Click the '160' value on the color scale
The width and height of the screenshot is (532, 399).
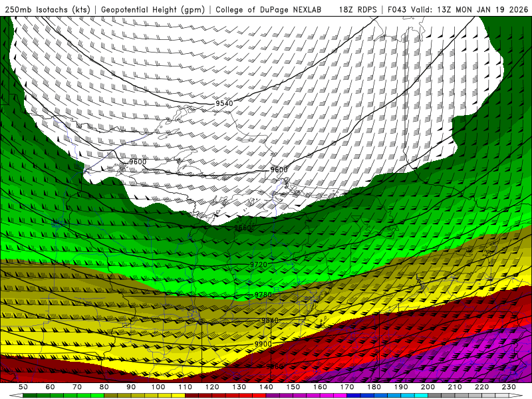click(320, 387)
